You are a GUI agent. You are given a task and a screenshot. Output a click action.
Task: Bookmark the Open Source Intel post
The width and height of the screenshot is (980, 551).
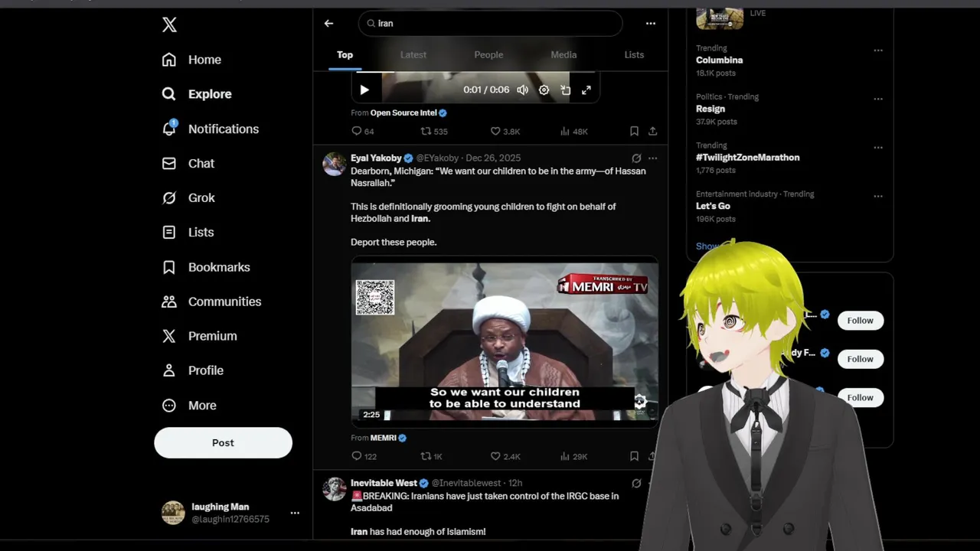[634, 131]
